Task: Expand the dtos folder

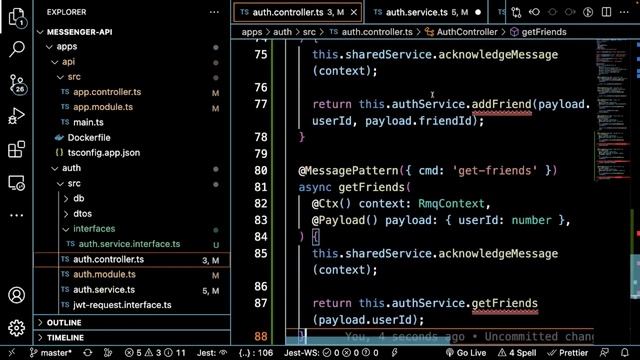Action: pos(82,214)
